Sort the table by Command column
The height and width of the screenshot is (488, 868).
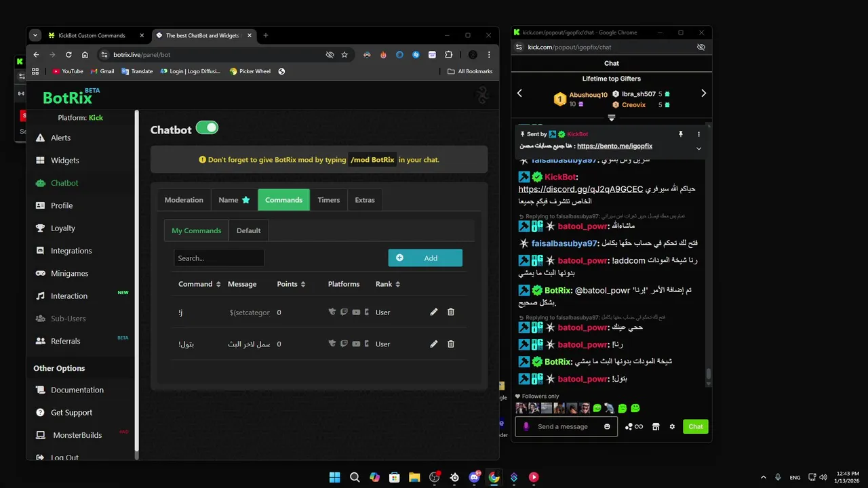pyautogui.click(x=199, y=284)
